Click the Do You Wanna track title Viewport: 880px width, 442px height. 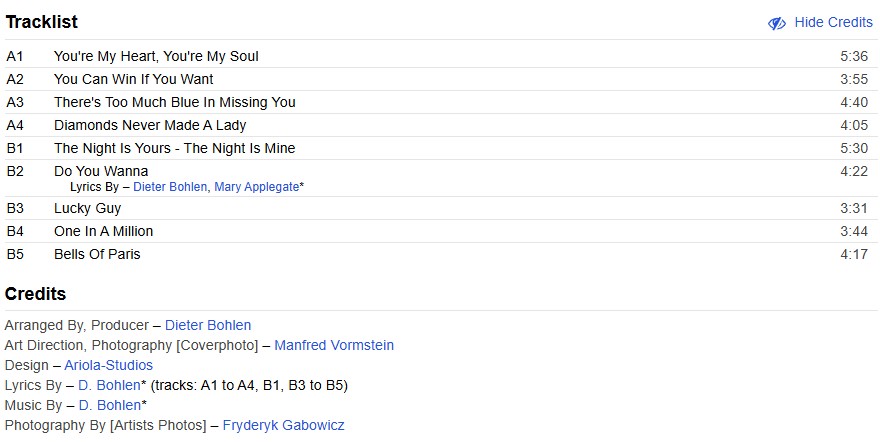pyautogui.click(x=101, y=171)
